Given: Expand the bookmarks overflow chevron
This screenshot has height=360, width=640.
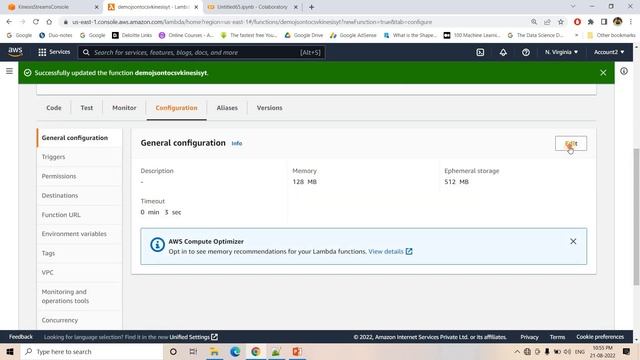Looking at the screenshot, I should point(576,35).
